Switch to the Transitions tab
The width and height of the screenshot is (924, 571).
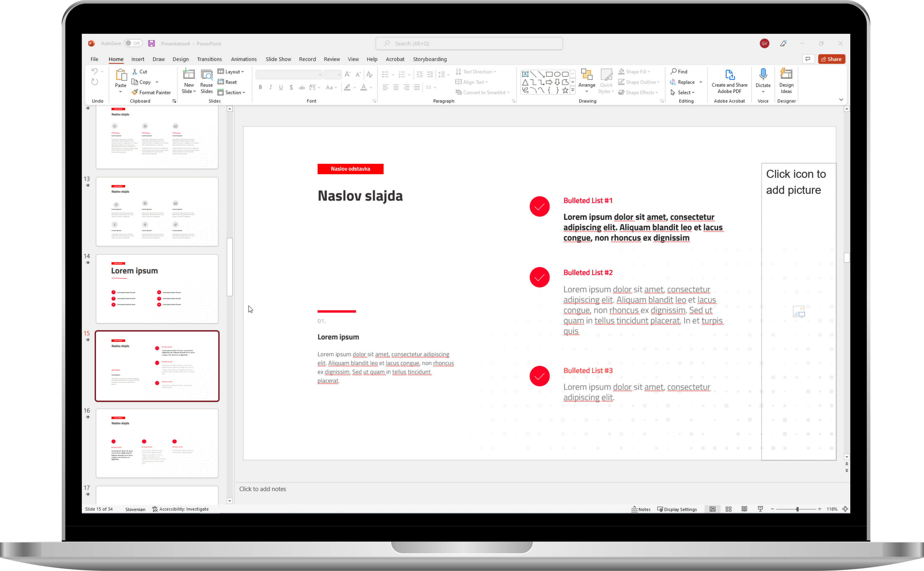pos(209,59)
